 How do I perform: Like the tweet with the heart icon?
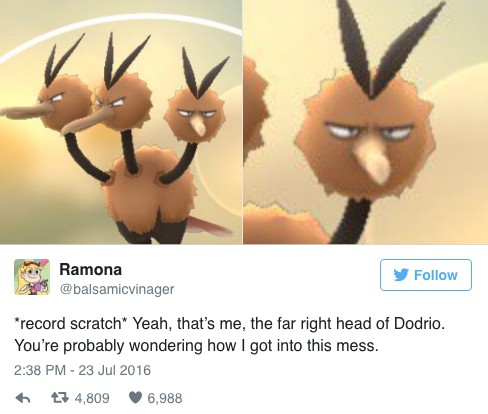tap(135, 397)
